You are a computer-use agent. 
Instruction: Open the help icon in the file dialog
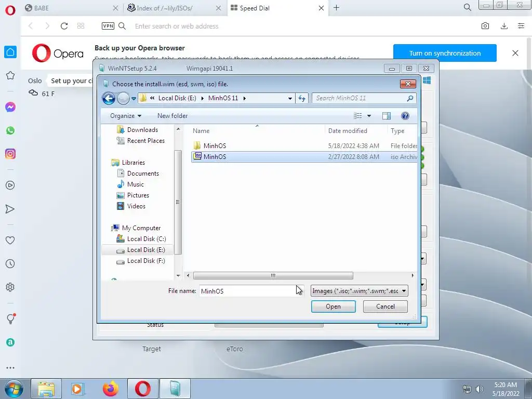(x=405, y=116)
